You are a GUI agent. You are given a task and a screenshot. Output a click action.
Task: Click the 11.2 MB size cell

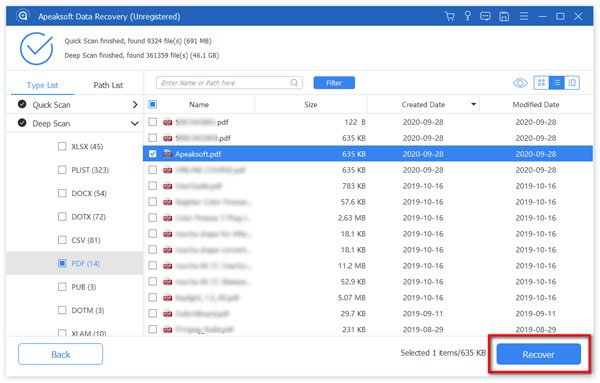pos(352,266)
